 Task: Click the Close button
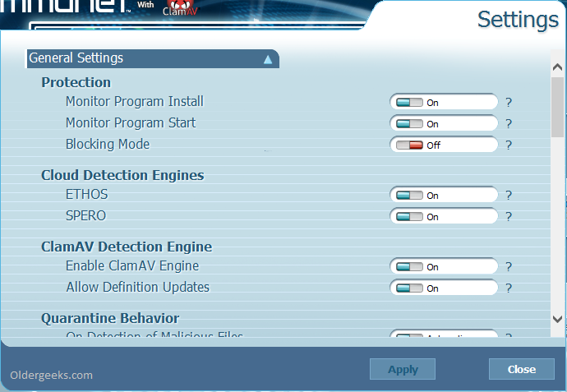pos(522,369)
